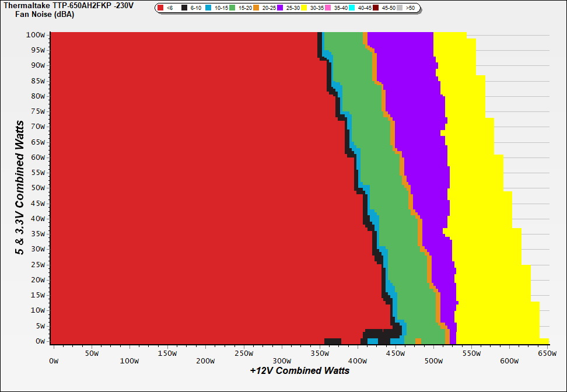Viewport: 567px width, 392px height.
Task: Click the 5 & 3.3V Combined Watts axis title
Action: tap(20, 187)
